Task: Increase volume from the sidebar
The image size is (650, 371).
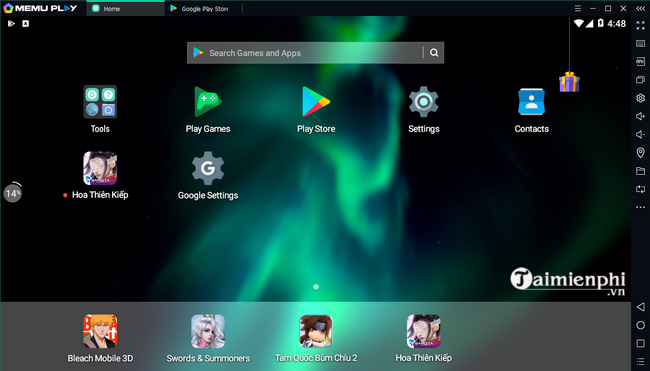Action: point(640,116)
